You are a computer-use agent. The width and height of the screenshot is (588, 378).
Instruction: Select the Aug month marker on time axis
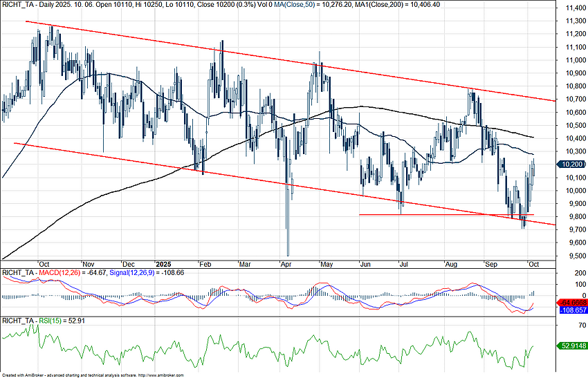click(x=452, y=264)
